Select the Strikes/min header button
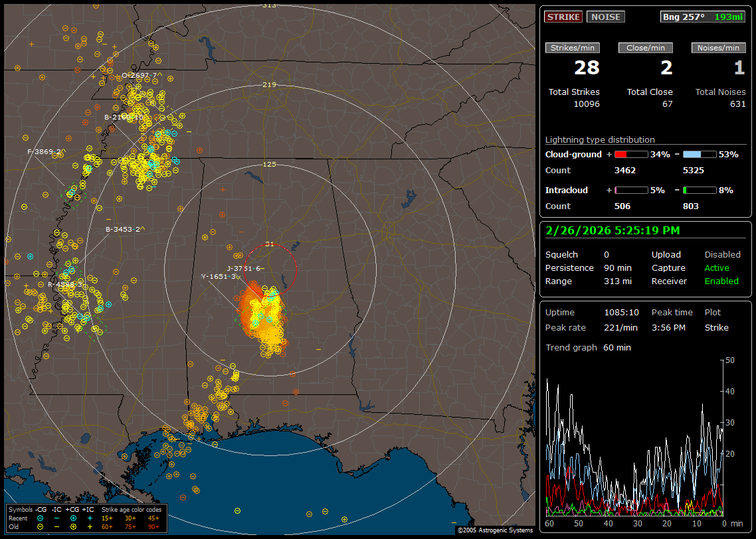The height and width of the screenshot is (539, 756). click(573, 48)
